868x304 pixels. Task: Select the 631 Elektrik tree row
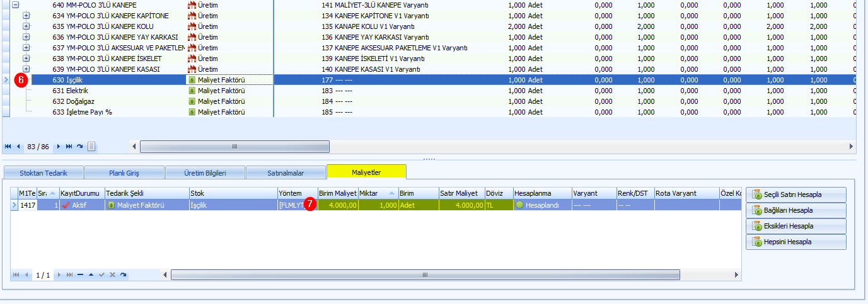coord(434,91)
